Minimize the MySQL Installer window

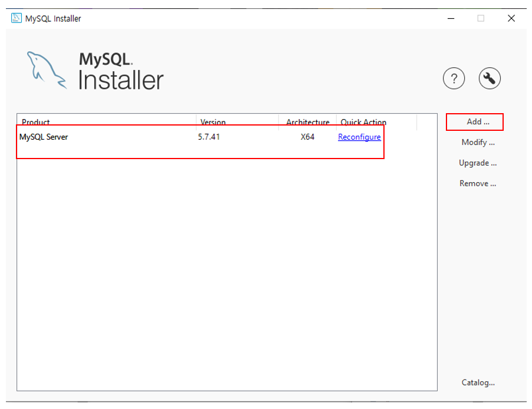(x=451, y=18)
